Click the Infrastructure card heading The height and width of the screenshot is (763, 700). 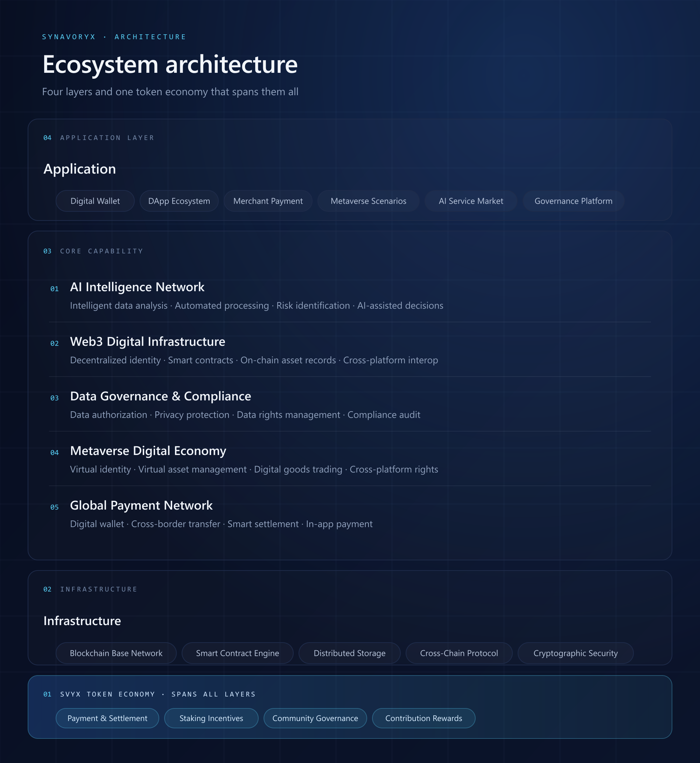coord(82,621)
